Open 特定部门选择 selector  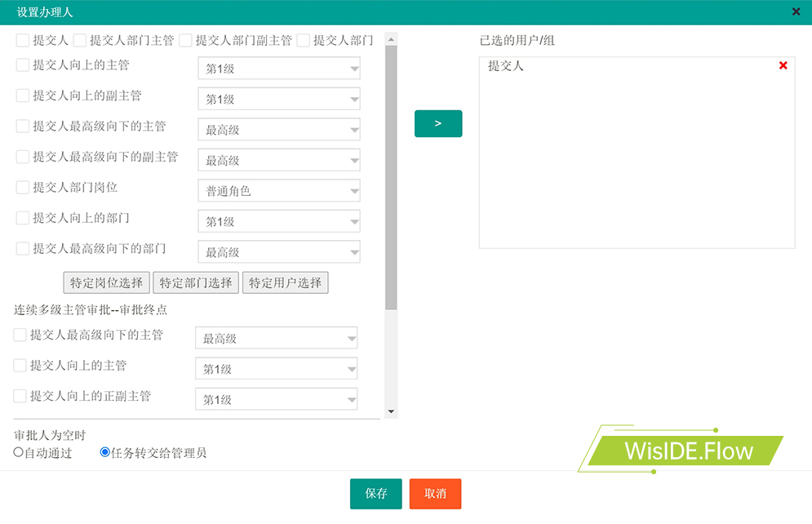[196, 282]
